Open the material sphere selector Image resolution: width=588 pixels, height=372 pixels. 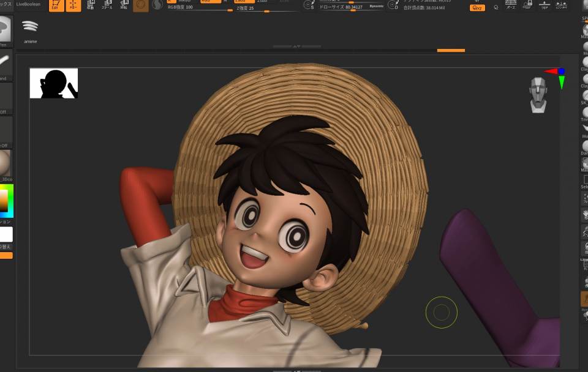click(x=5, y=163)
